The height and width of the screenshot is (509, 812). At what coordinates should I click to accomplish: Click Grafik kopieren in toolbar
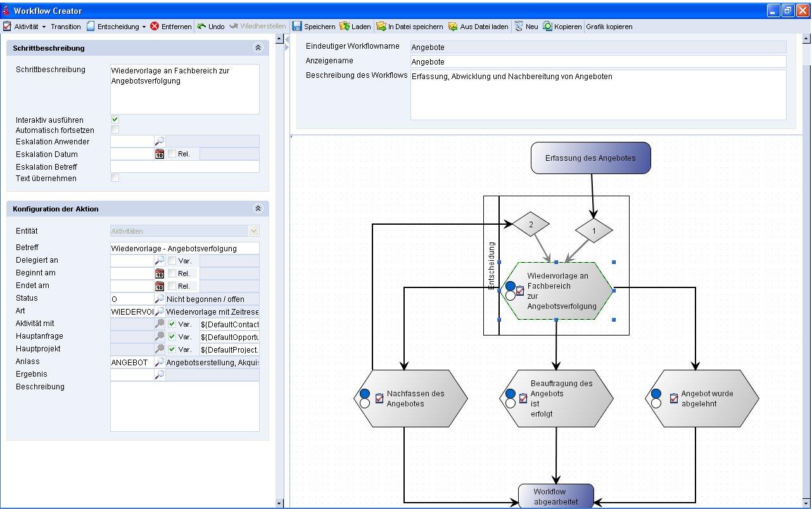tap(609, 27)
